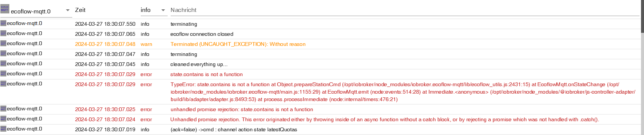Open the info log level selector

153,10
